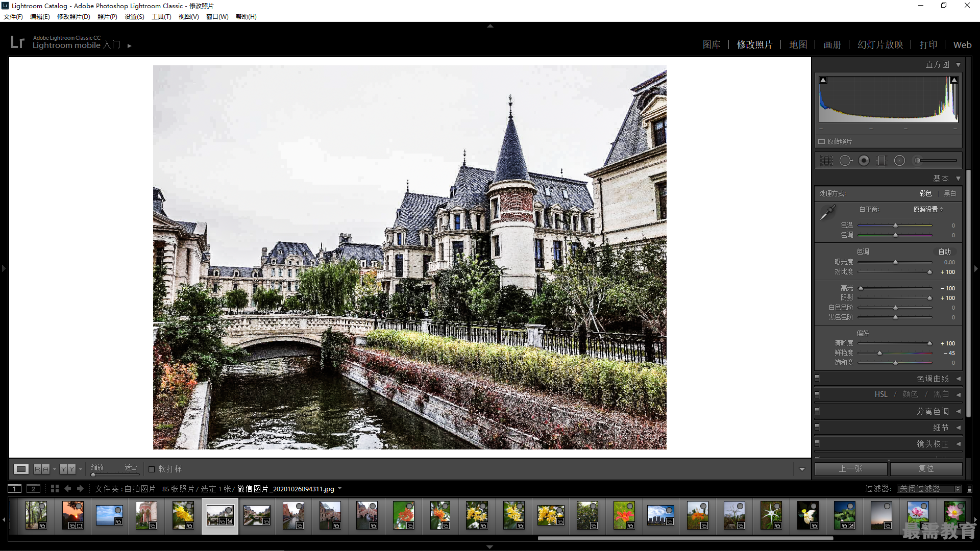The image size is (980, 551).
Task: Click the 复位 reset button
Action: click(x=926, y=469)
